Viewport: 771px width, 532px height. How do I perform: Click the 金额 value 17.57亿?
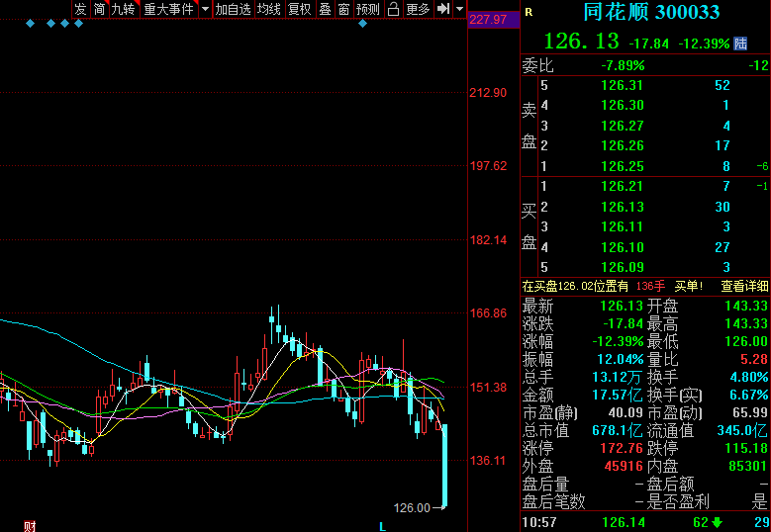(617, 395)
